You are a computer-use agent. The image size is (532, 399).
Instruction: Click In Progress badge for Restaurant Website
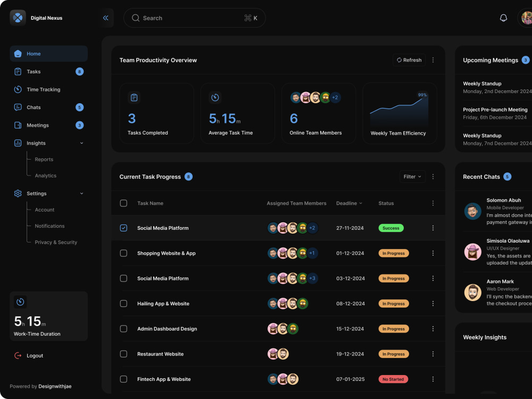coord(394,354)
